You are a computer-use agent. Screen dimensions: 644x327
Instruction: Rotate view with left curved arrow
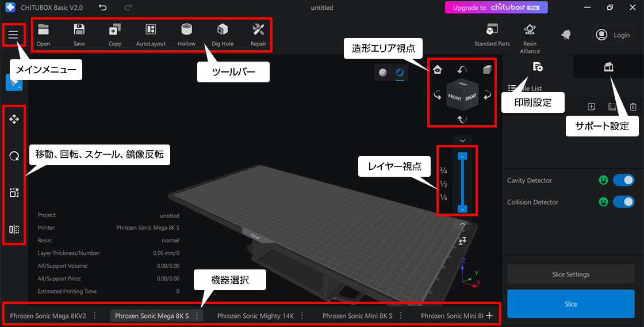click(438, 96)
